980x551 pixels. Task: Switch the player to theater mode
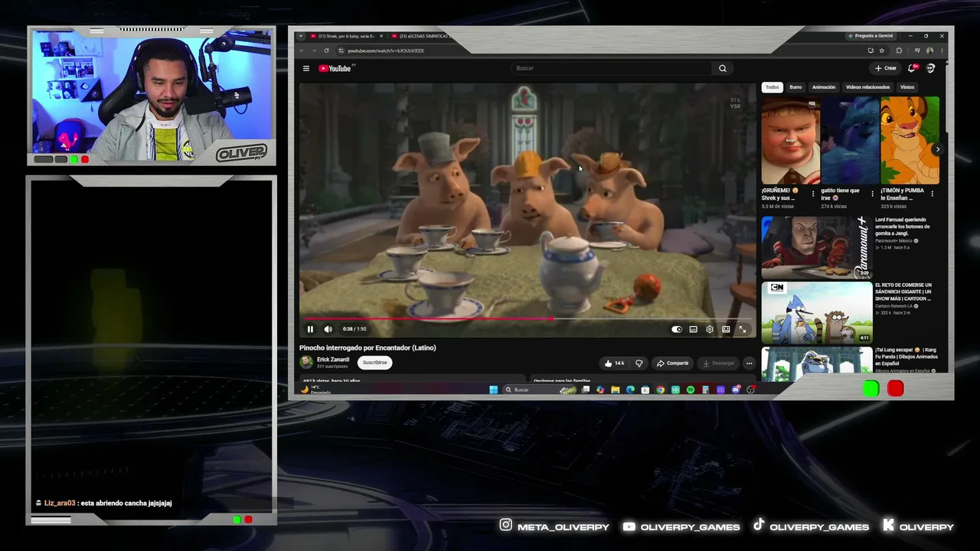coord(726,329)
